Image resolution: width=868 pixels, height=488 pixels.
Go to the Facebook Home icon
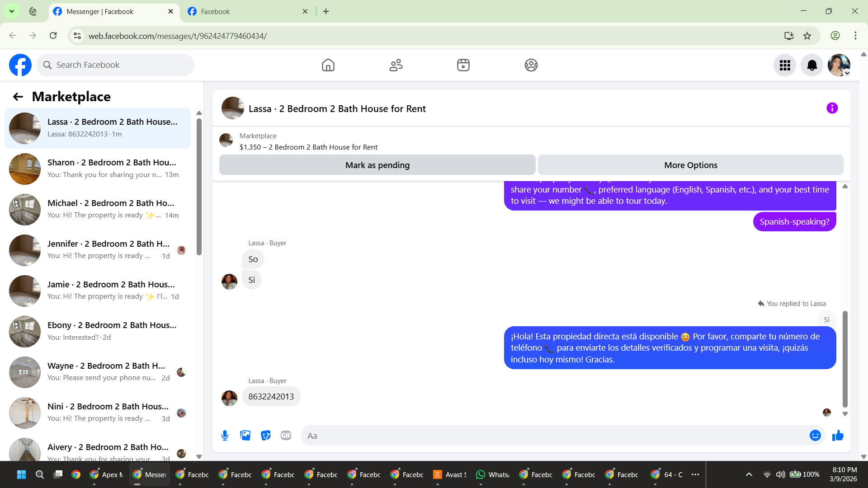pyautogui.click(x=328, y=66)
